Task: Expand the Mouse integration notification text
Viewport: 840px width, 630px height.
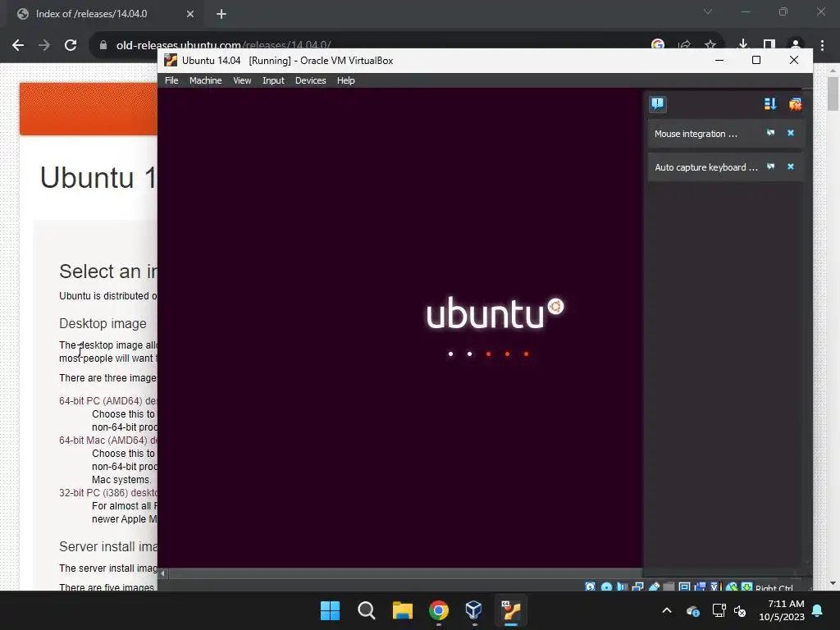Action: [696, 134]
